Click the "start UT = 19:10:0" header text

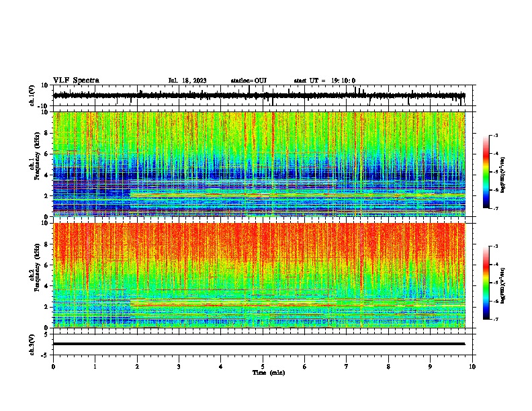[324, 81]
